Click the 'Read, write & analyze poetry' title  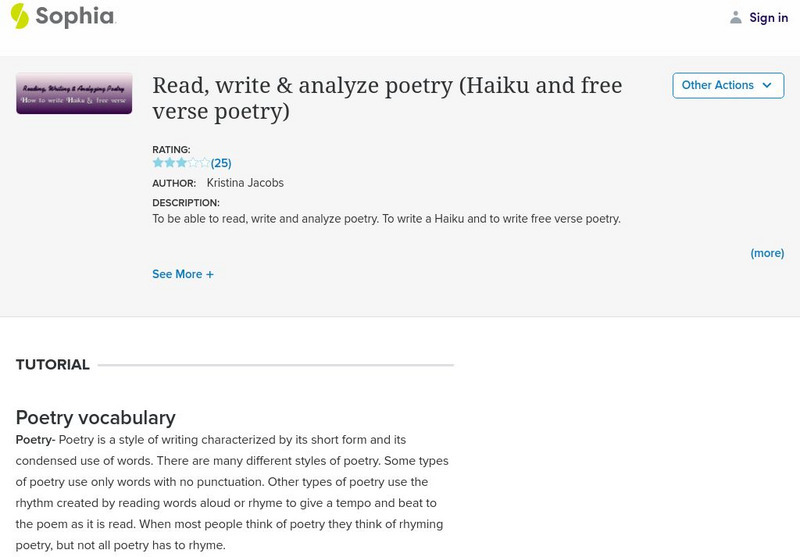click(387, 98)
